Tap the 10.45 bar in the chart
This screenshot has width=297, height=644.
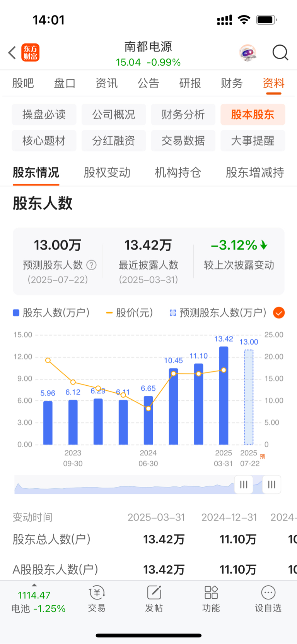[174, 406]
